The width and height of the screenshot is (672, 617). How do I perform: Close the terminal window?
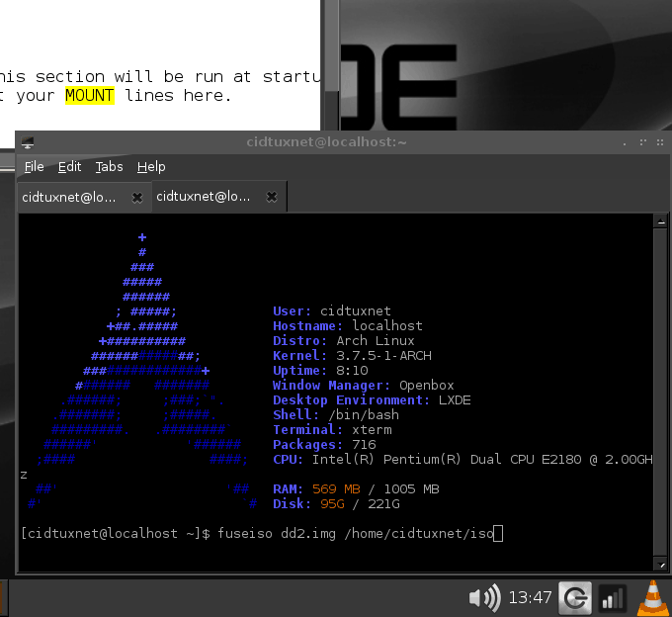[660, 142]
